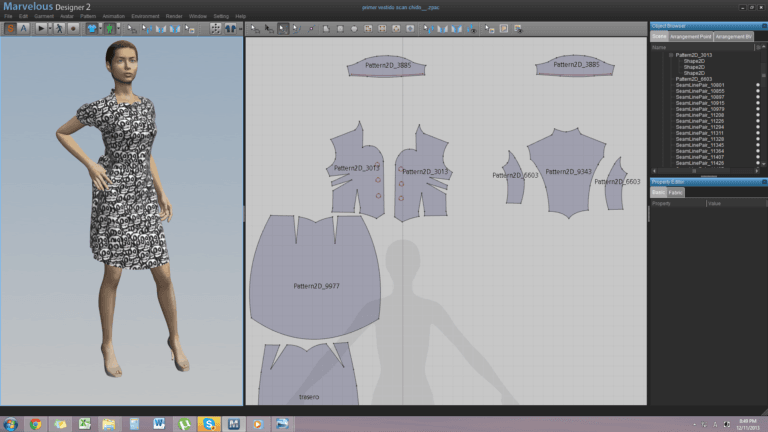Click the walking avatar animation icon

pos(60,29)
